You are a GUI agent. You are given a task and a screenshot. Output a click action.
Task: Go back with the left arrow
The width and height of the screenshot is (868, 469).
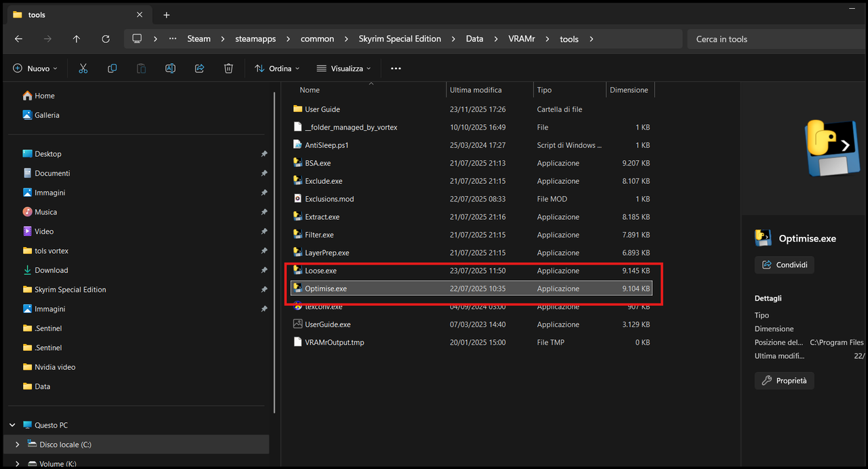click(x=18, y=39)
